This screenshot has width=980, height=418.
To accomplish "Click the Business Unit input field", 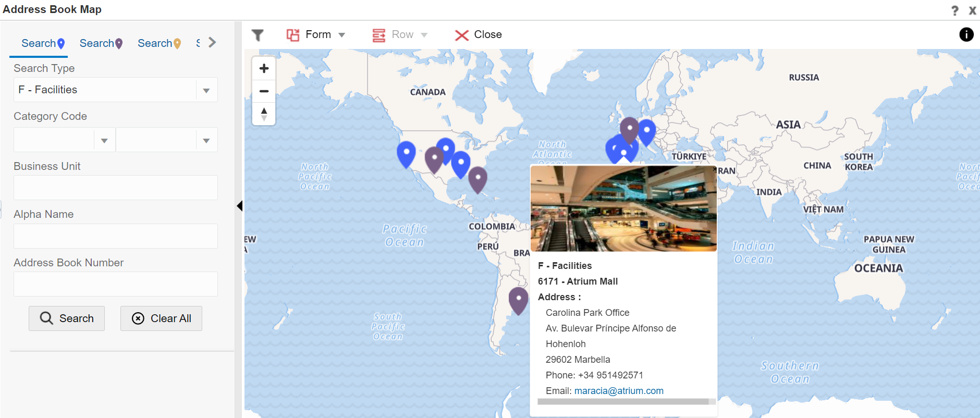I will click(116, 188).
